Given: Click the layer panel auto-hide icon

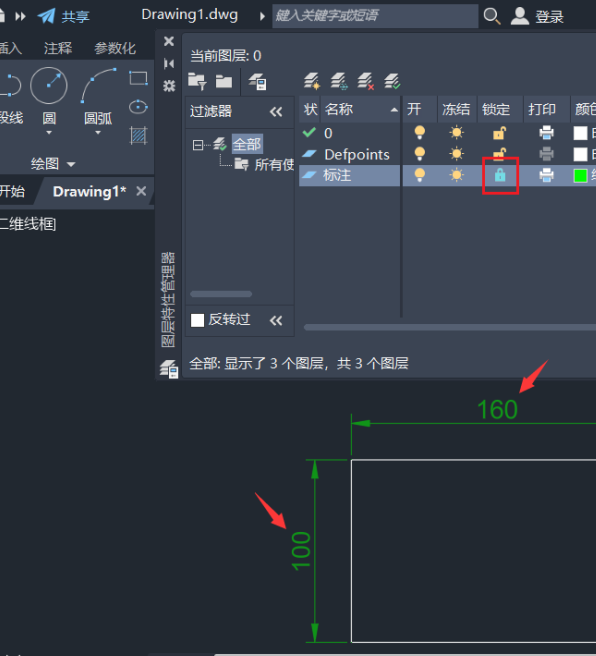Looking at the screenshot, I should click(169, 64).
